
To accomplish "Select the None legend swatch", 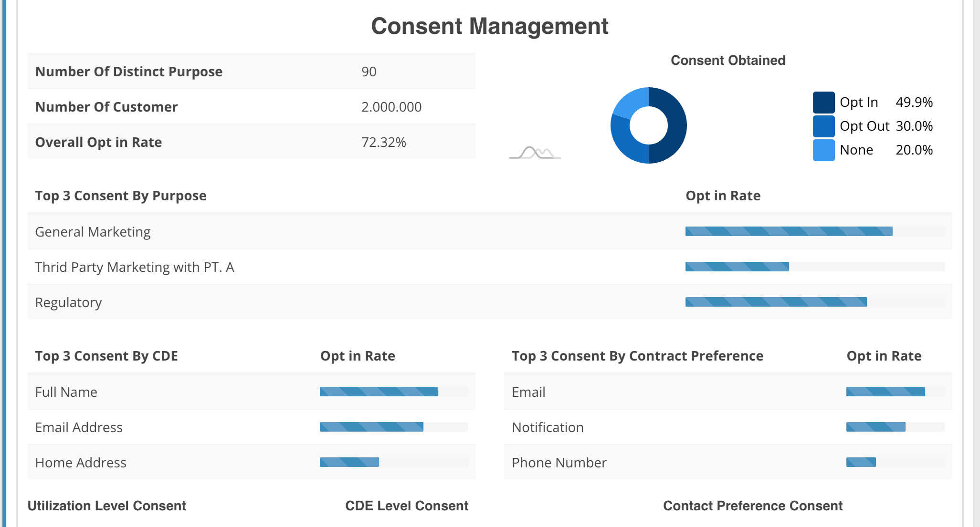I will pos(824,150).
